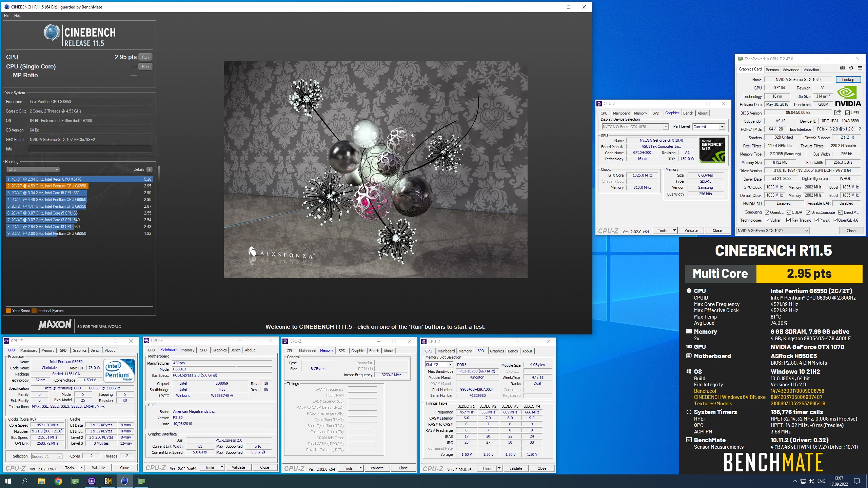Viewport: 868px width, 488px height.
Task: Select ranking row Intel Core i3 CPU 540
Action: click(x=79, y=220)
